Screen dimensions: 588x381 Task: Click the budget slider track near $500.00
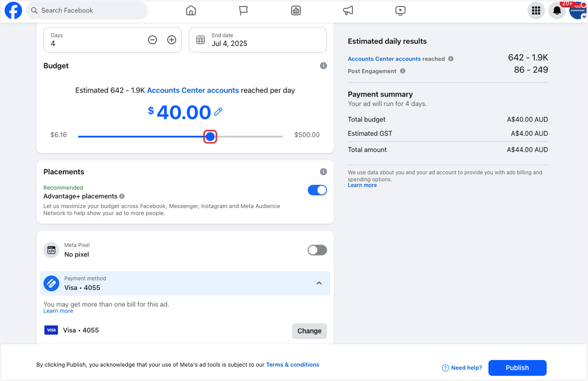pos(278,136)
